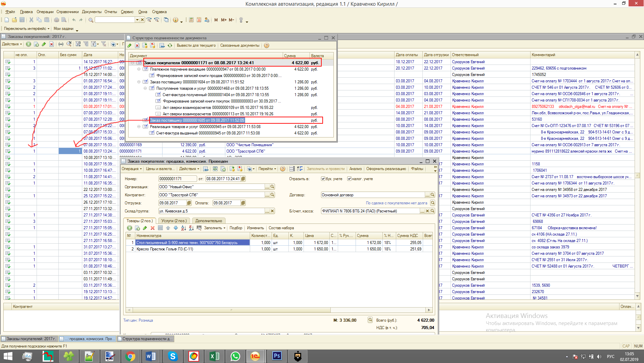Viewport: 644px width, 363px height.
Task: Click the calendar icon in the main toolbar
Action: pos(199,20)
